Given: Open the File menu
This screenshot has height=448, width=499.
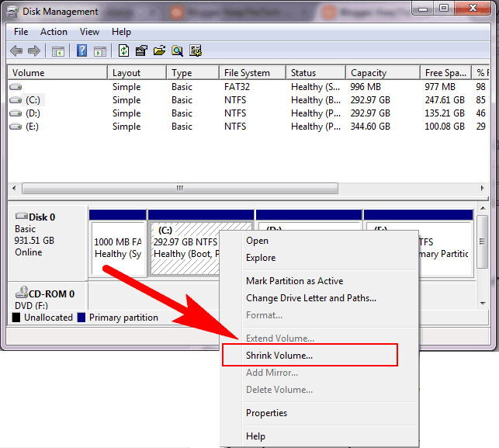Looking at the screenshot, I should click(21, 32).
